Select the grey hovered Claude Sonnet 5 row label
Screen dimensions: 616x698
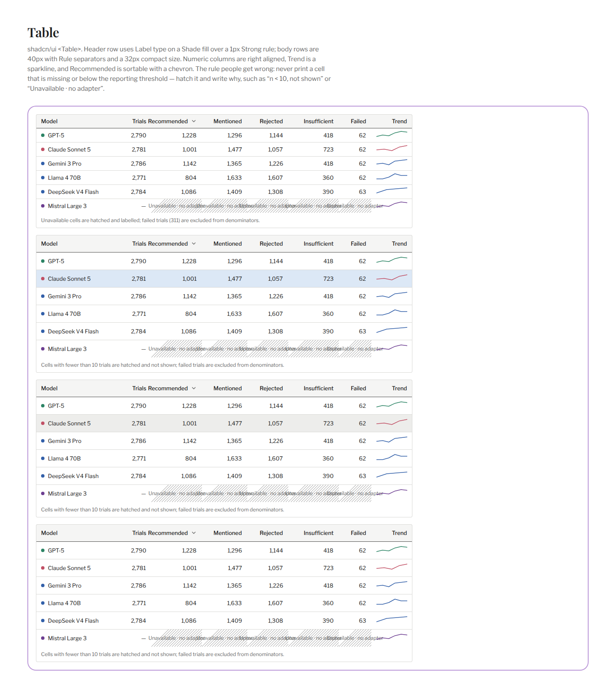[x=69, y=423]
